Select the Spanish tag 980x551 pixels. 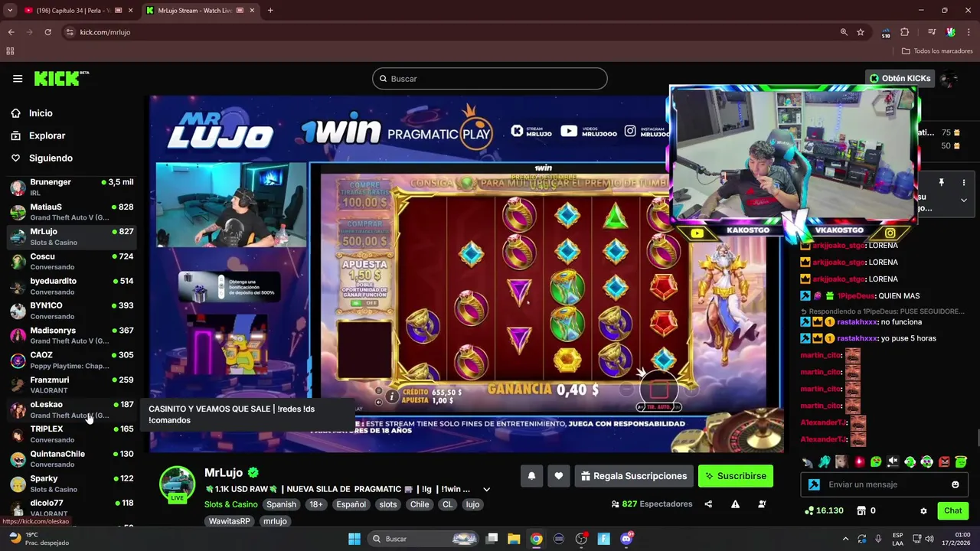(x=281, y=504)
